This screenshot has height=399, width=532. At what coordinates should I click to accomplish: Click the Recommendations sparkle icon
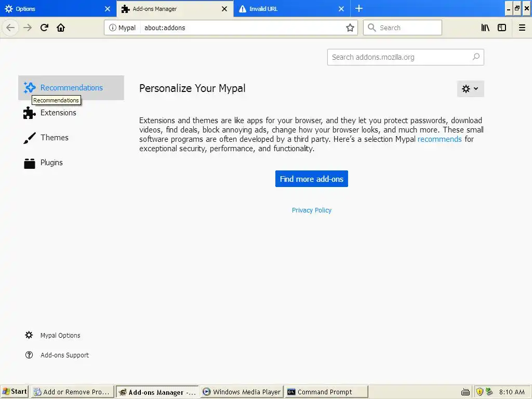[x=30, y=87]
